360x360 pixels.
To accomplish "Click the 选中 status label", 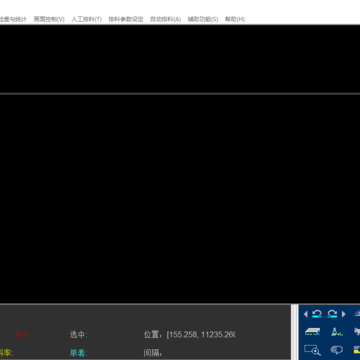I will coord(78,334).
